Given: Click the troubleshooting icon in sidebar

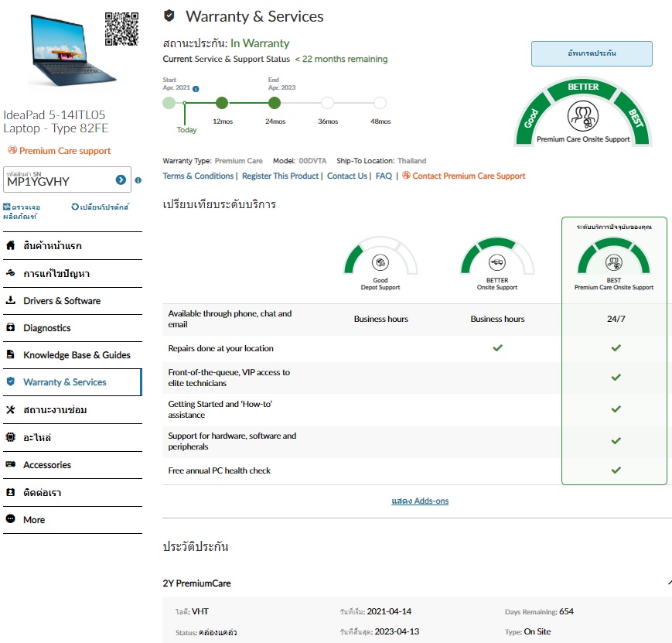Looking at the screenshot, I should click(x=11, y=273).
